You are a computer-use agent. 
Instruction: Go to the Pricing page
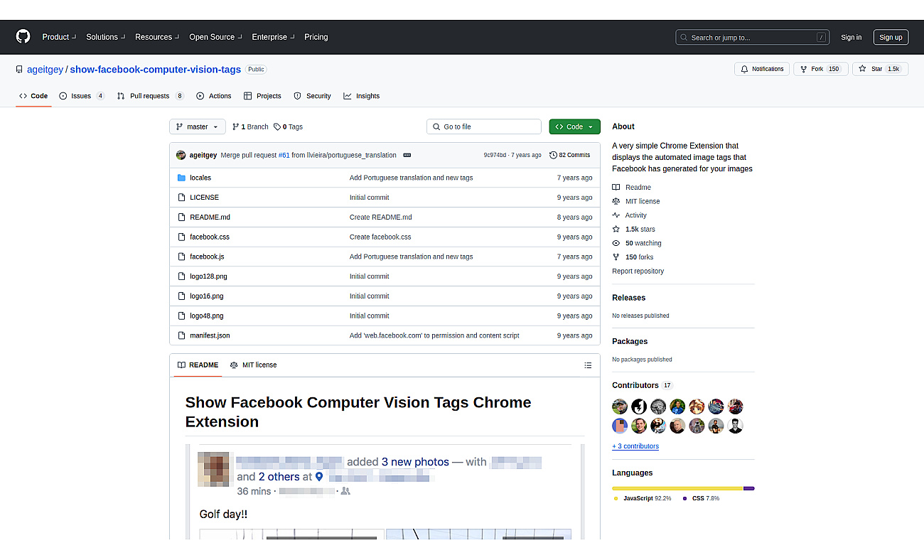316,37
